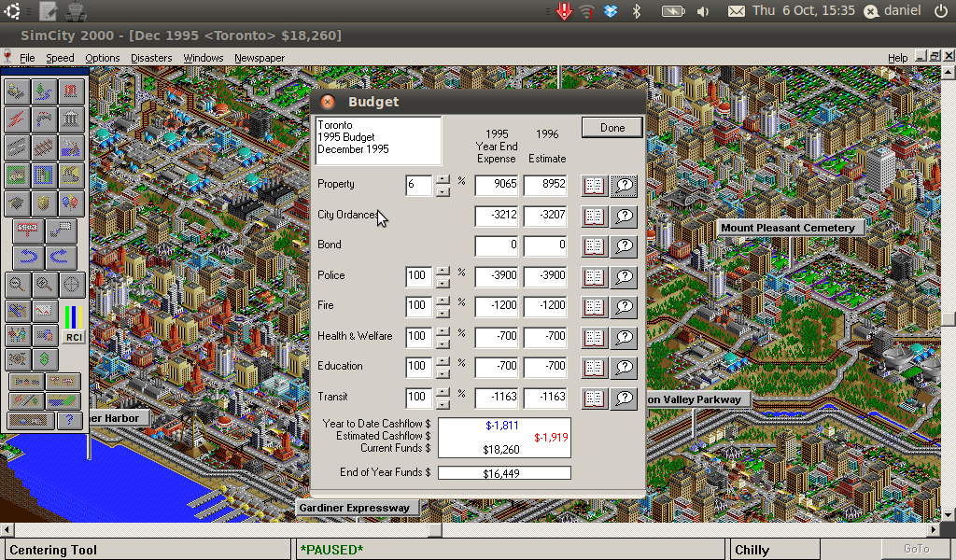Open the Windows menu

[203, 58]
